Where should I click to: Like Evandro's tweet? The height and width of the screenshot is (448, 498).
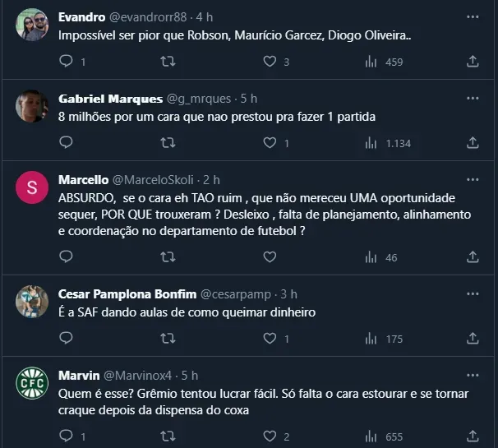point(270,62)
